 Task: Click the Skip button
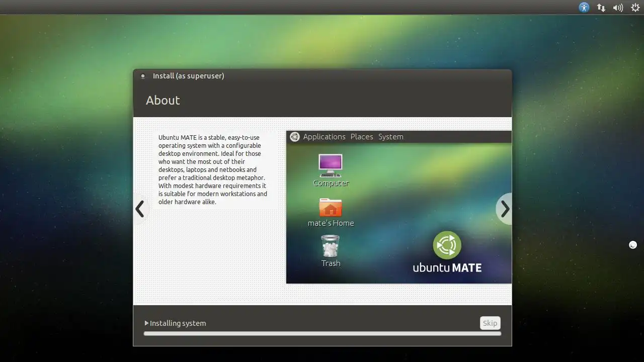(x=490, y=323)
